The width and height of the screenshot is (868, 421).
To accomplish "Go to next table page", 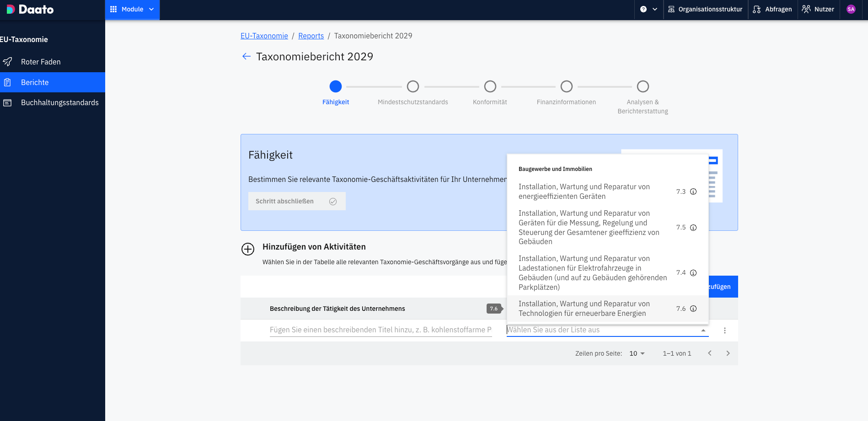I will coord(728,353).
